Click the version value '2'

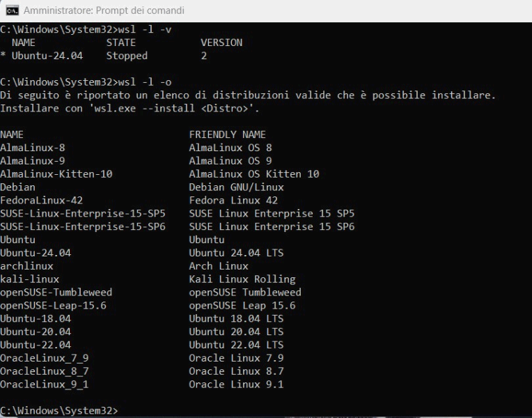[204, 56]
